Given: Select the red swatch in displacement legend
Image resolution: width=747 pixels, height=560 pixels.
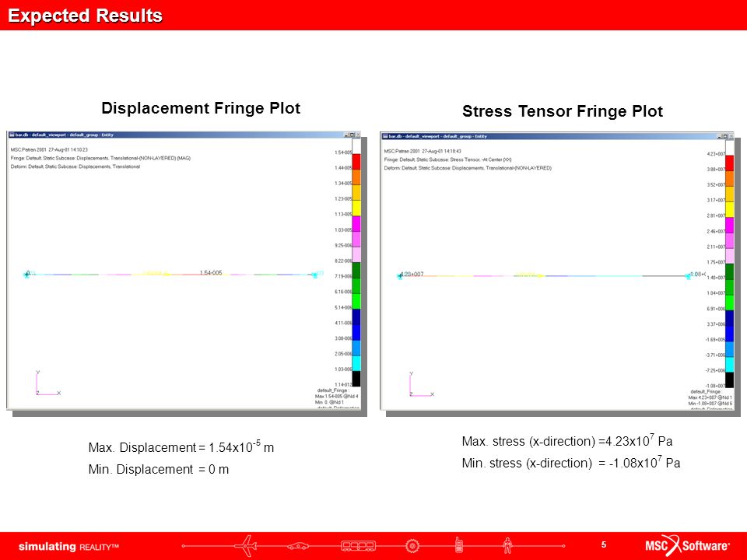Looking at the screenshot, I should [x=356, y=162].
